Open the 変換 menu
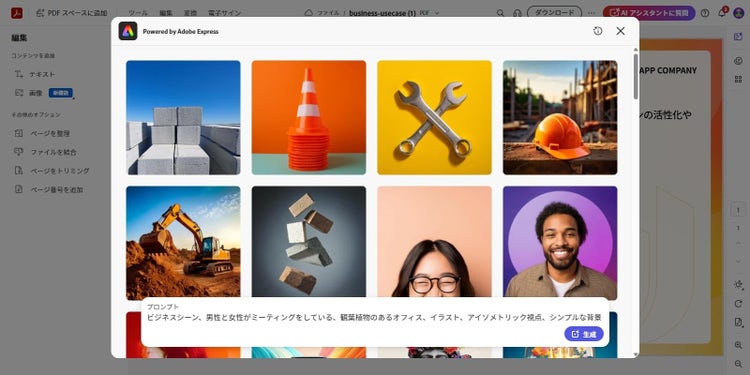The image size is (750, 375). click(x=190, y=13)
